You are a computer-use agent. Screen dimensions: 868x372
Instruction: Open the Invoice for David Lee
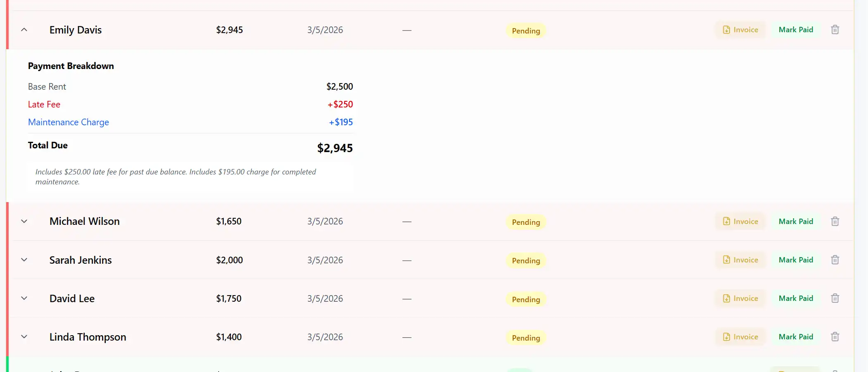point(740,298)
